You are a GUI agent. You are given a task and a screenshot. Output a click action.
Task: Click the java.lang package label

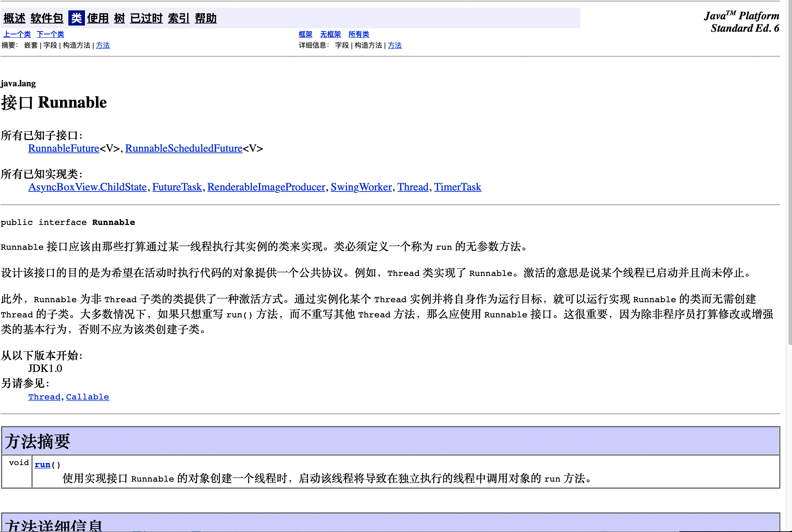point(18,83)
